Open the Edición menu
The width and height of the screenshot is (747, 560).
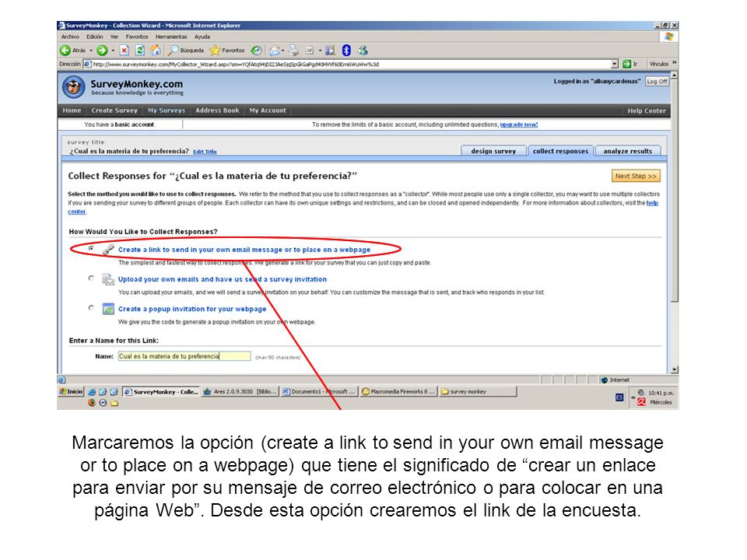pos(94,37)
